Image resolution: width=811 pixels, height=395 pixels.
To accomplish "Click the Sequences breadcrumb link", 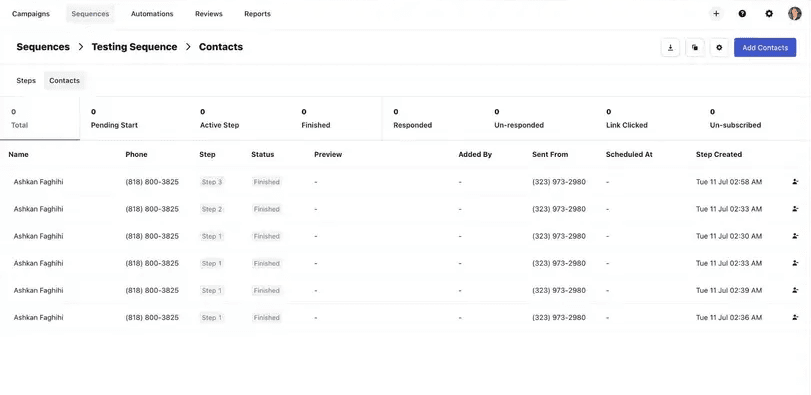I will (43, 47).
